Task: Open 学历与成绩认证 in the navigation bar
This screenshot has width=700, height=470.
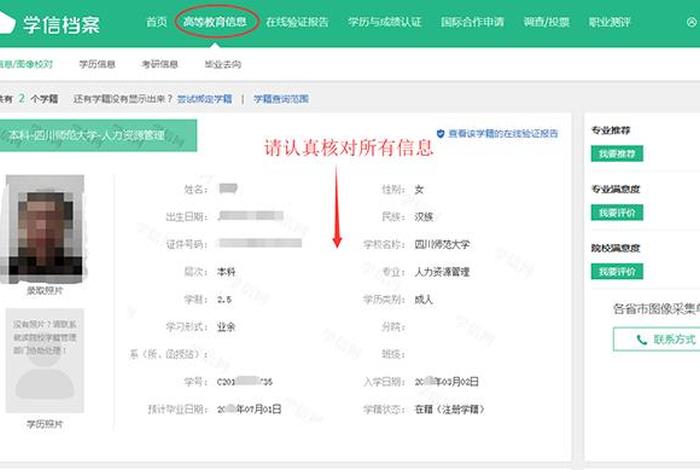Action: click(385, 22)
